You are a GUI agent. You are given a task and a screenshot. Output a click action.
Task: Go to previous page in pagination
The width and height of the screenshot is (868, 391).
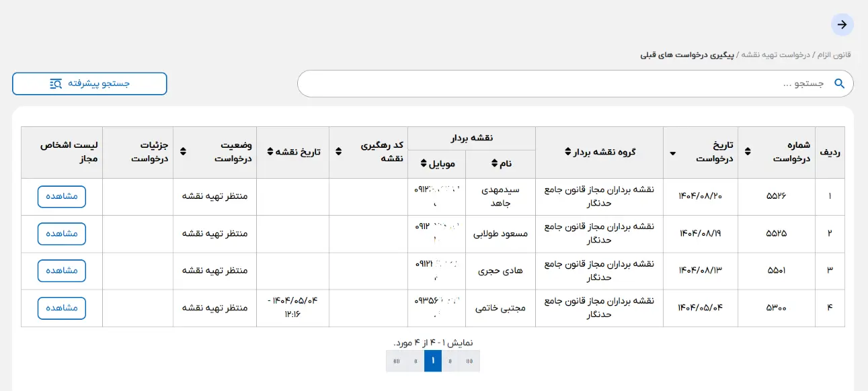click(x=451, y=361)
